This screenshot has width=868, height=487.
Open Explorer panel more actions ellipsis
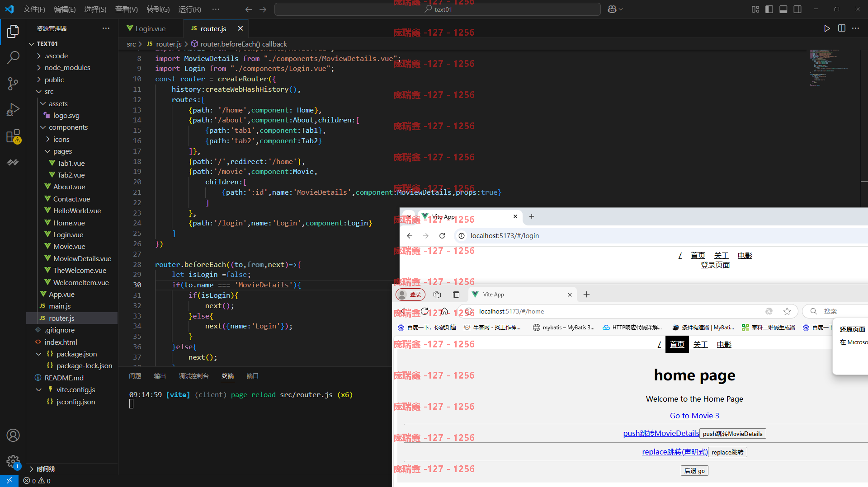coord(106,28)
